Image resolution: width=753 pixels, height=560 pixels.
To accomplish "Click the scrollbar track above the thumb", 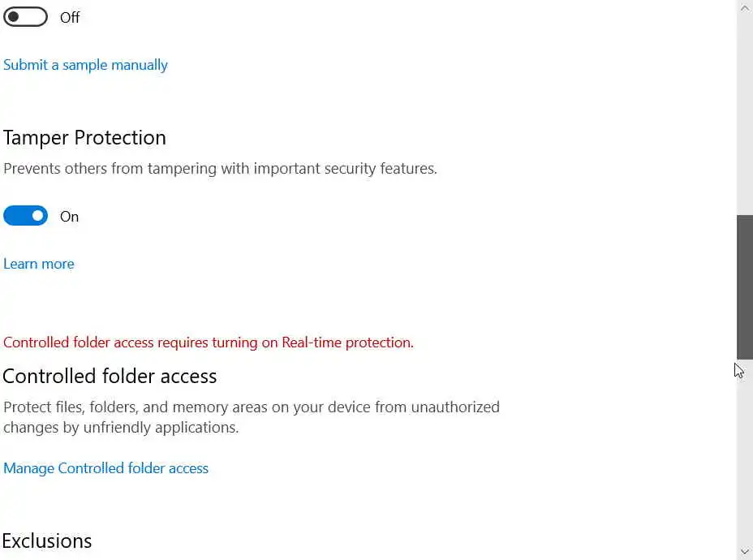I will point(744,114).
